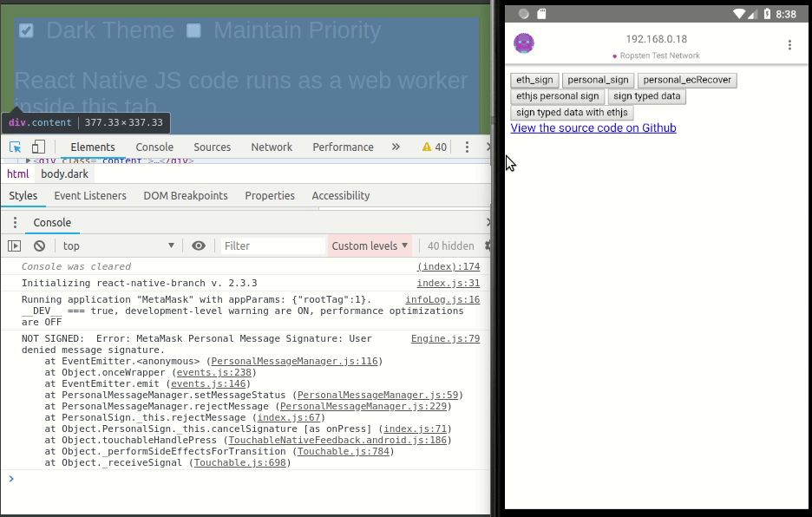Select the DOM Breakpoints tab
This screenshot has height=517, width=812.
[x=186, y=196]
